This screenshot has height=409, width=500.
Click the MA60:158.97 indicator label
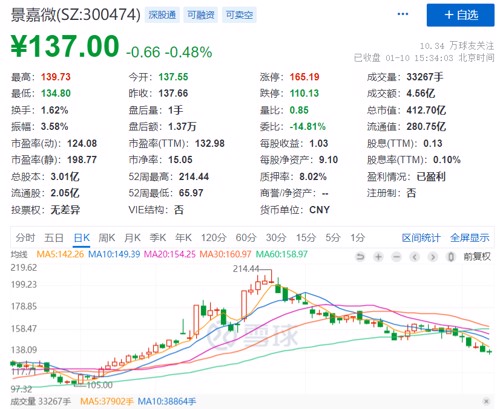coord(281,254)
